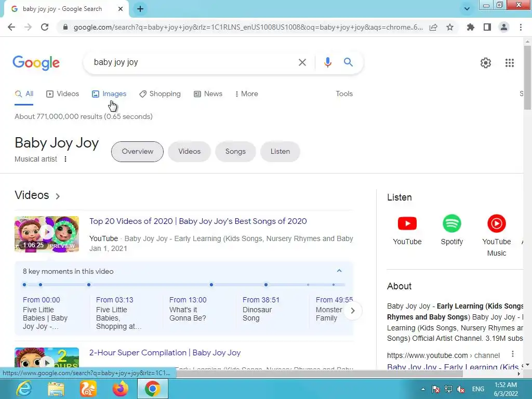Submit search with magnifier icon
The height and width of the screenshot is (399, 532).
click(x=348, y=62)
